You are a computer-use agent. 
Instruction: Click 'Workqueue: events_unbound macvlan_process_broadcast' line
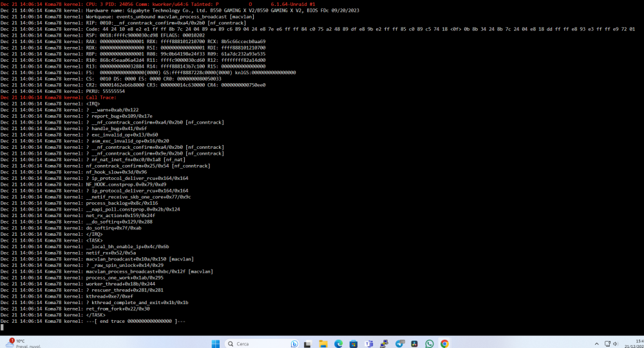128,17
